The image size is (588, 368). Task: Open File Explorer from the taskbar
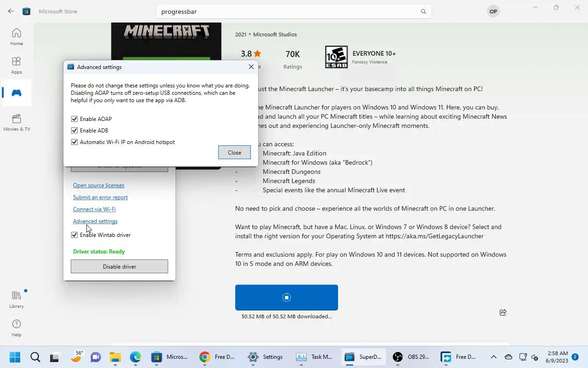point(115,357)
